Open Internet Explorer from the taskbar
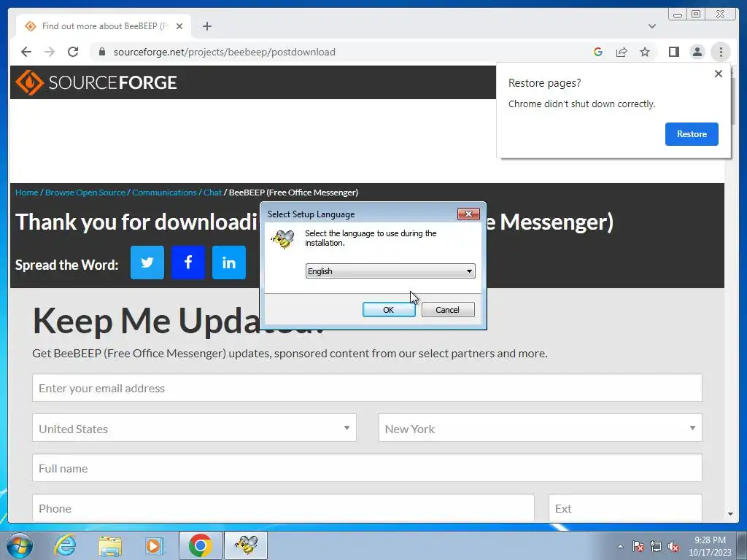The width and height of the screenshot is (747, 560). 65,545
